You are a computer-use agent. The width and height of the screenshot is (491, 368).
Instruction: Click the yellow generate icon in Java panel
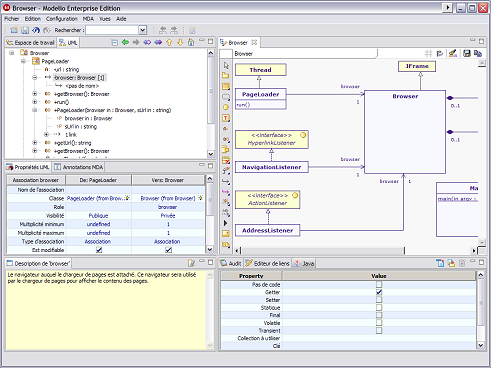point(451,263)
